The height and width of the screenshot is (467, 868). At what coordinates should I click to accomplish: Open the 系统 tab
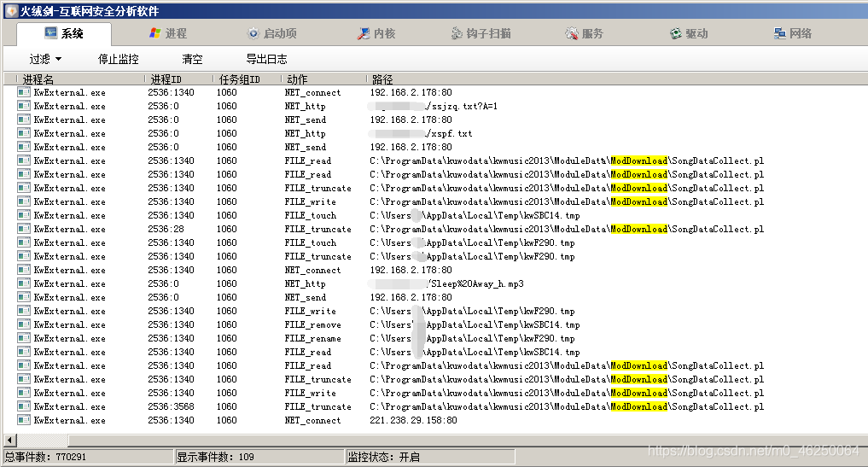point(64,34)
